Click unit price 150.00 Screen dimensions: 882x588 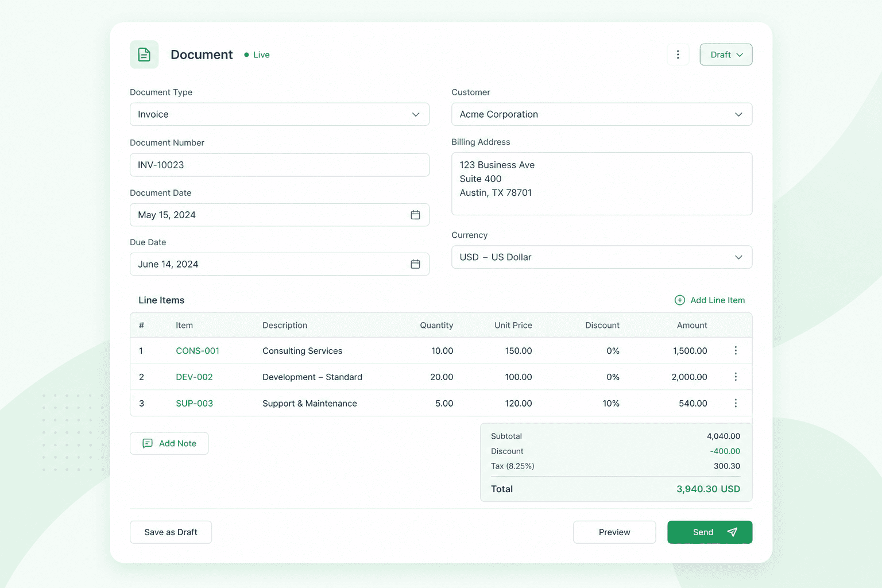coord(519,351)
